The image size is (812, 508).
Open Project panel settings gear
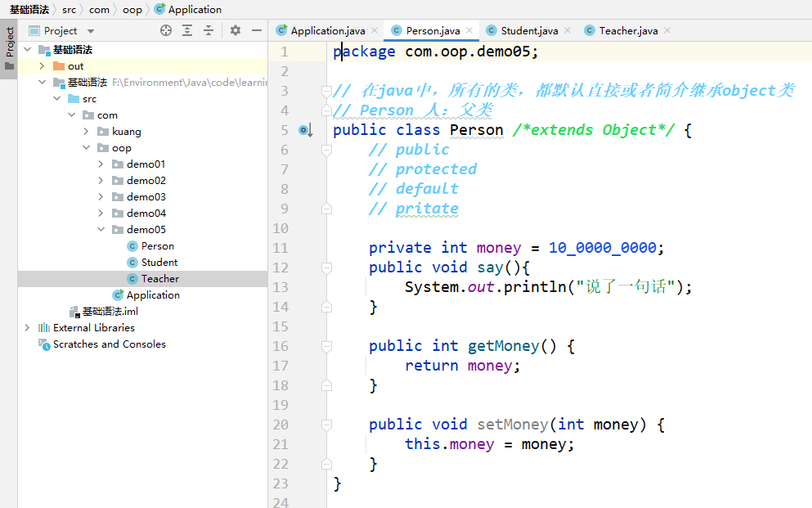pos(236,30)
